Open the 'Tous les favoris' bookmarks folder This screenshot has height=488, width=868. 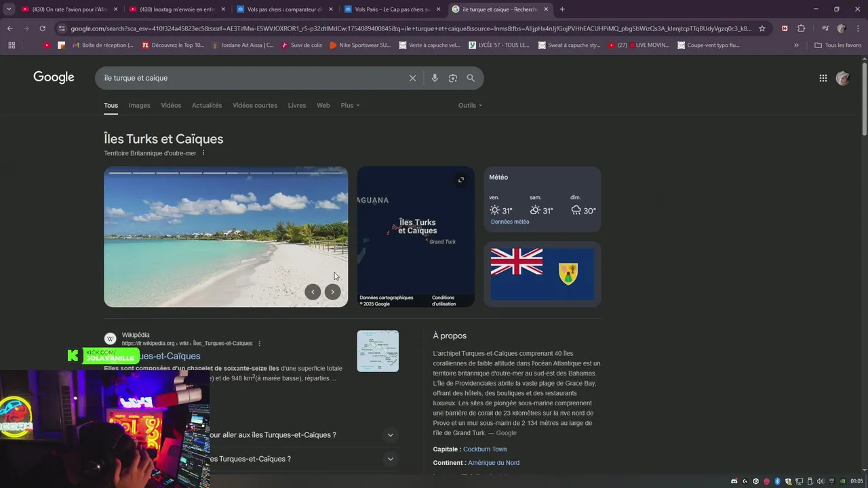coord(838,45)
